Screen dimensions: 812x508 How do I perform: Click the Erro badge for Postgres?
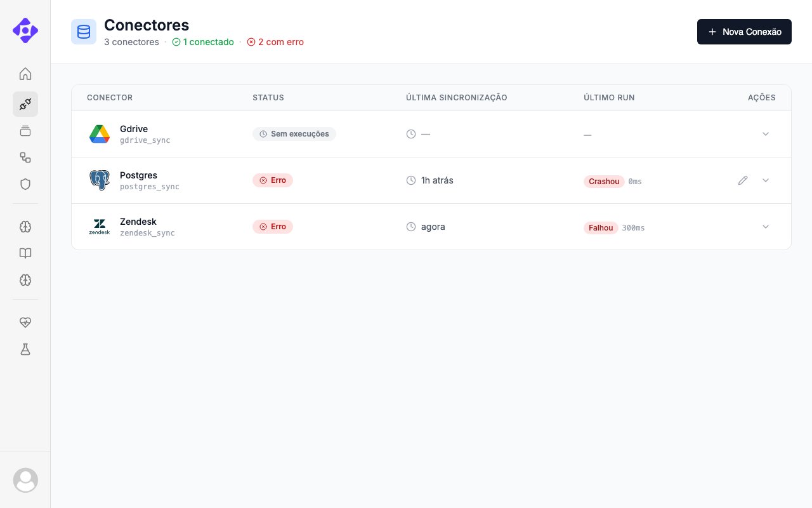pyautogui.click(x=273, y=180)
